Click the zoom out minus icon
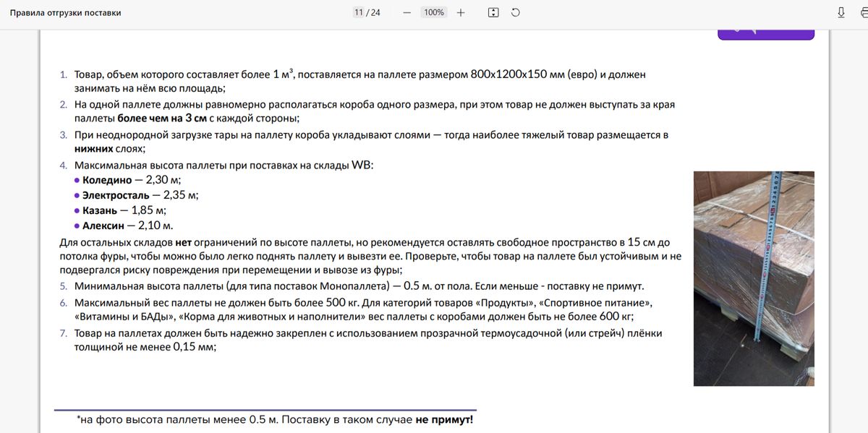 pos(407,13)
